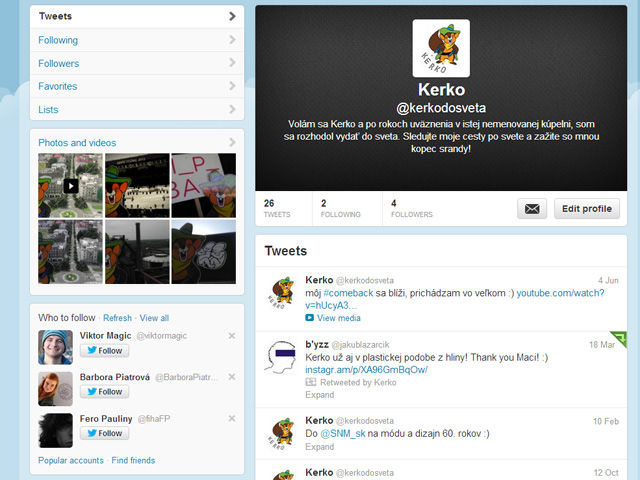Image resolution: width=640 pixels, height=480 pixels.
Task: Open the stadium crowd photo thumbnail
Action: (137, 185)
